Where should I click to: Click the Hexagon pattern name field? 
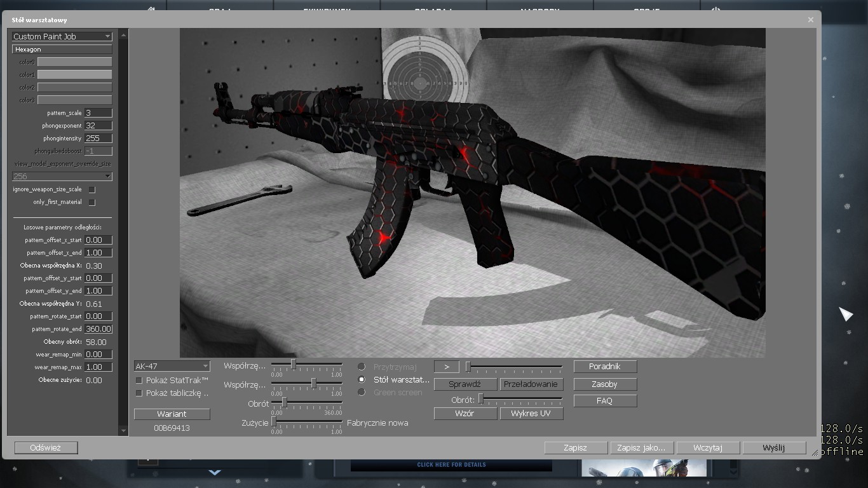pyautogui.click(x=62, y=49)
